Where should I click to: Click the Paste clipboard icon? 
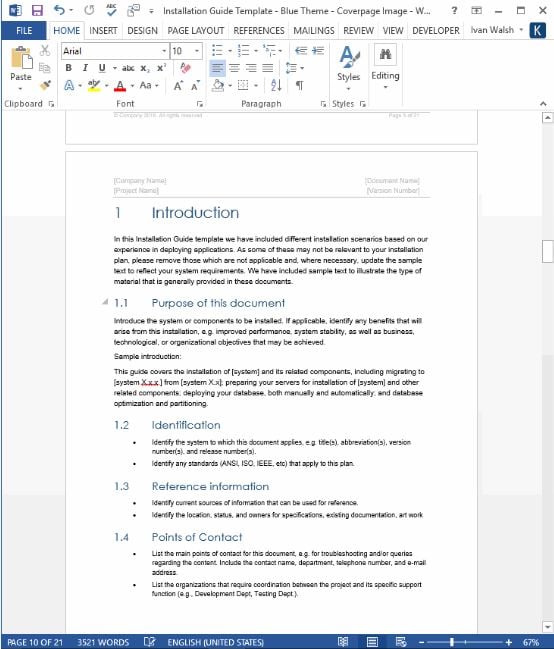(21, 58)
